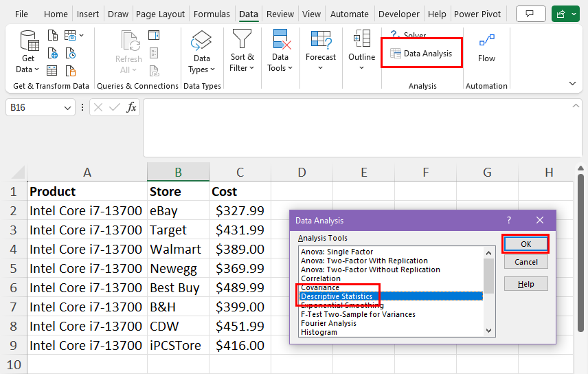588x374 pixels.
Task: Click the Select All corner triangle
Action: 18,173
